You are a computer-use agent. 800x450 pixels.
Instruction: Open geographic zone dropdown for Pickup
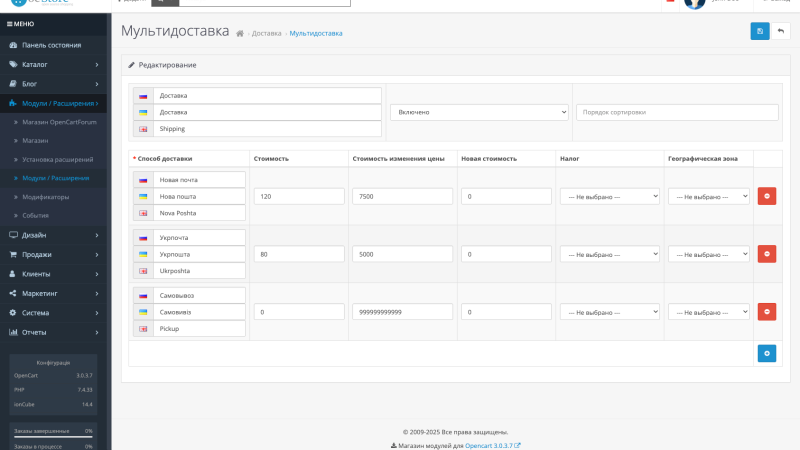[x=709, y=312]
